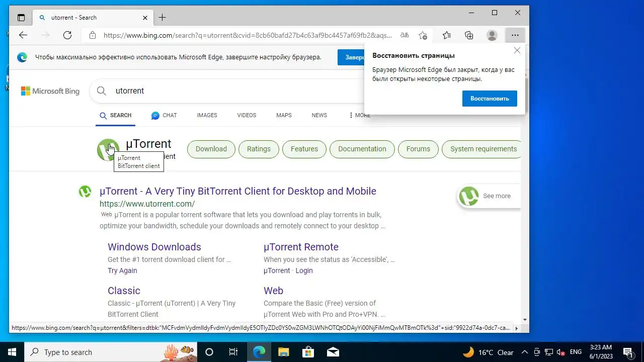Open the notification center icon
This screenshot has width=644, height=362.
pyautogui.click(x=628, y=352)
